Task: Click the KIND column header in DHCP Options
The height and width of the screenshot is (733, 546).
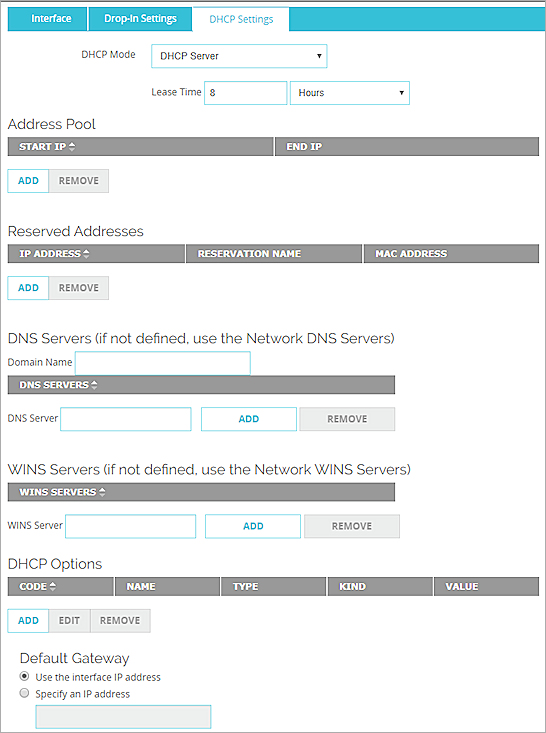Action: tap(380, 586)
